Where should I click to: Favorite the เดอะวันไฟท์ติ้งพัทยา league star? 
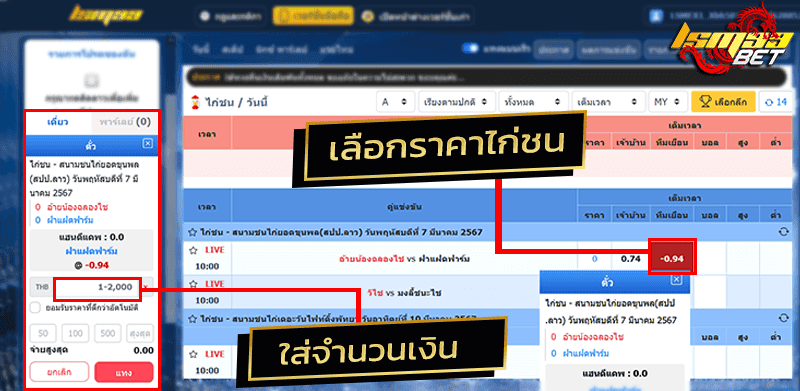[192, 319]
